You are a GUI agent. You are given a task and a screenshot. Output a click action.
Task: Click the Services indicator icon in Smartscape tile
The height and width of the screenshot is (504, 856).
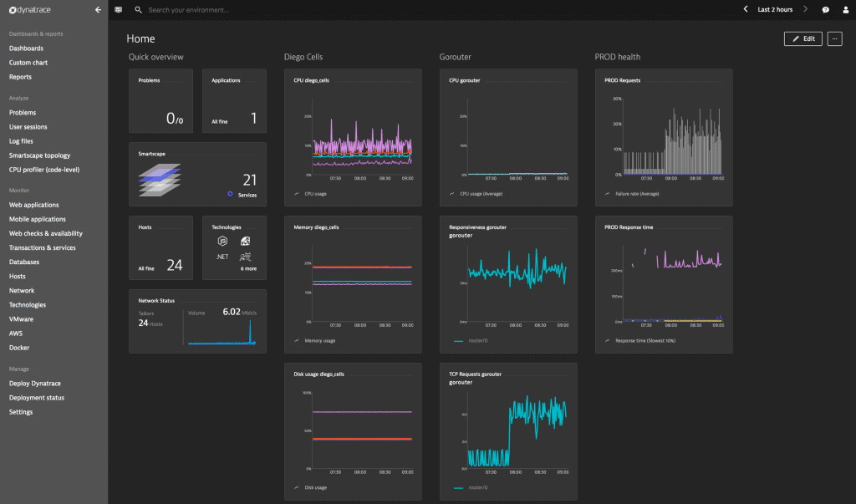point(230,194)
